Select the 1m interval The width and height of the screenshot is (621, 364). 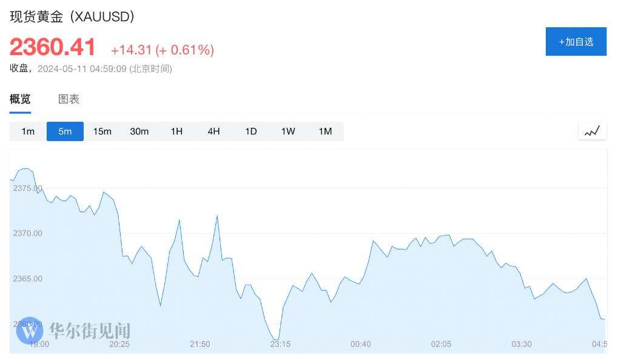click(28, 131)
